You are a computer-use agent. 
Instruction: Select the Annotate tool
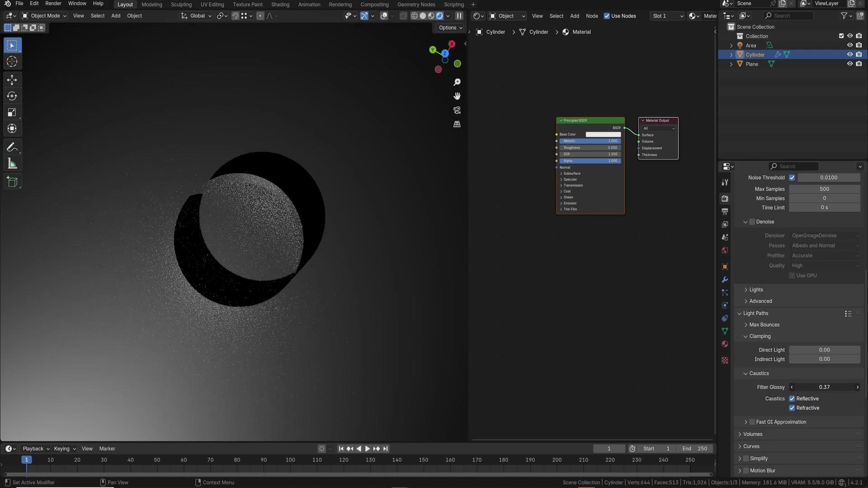pyautogui.click(x=12, y=147)
